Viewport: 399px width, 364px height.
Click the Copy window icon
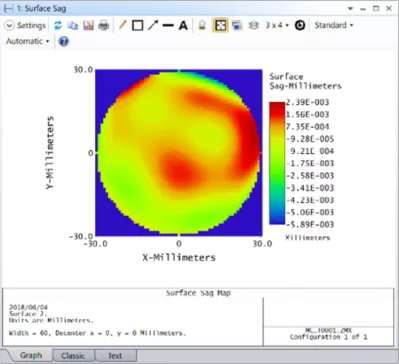point(73,25)
